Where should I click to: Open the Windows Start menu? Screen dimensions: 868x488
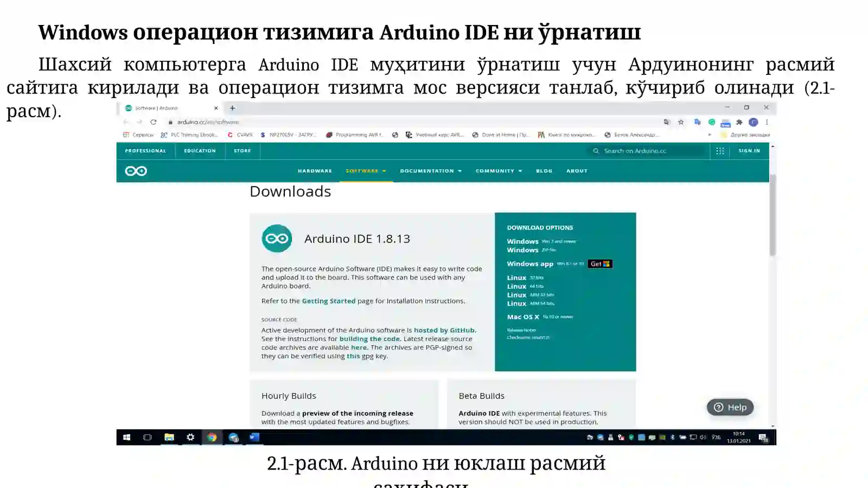pyautogui.click(x=126, y=437)
